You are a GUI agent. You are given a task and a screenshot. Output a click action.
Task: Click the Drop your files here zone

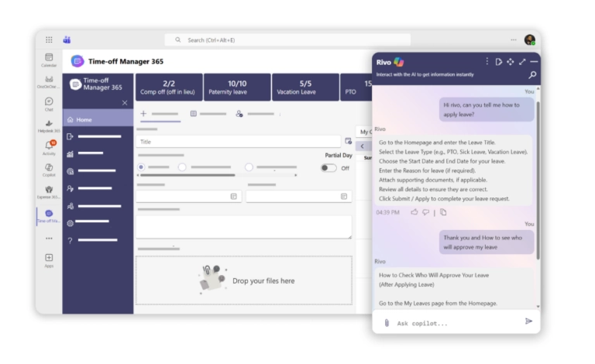click(243, 280)
